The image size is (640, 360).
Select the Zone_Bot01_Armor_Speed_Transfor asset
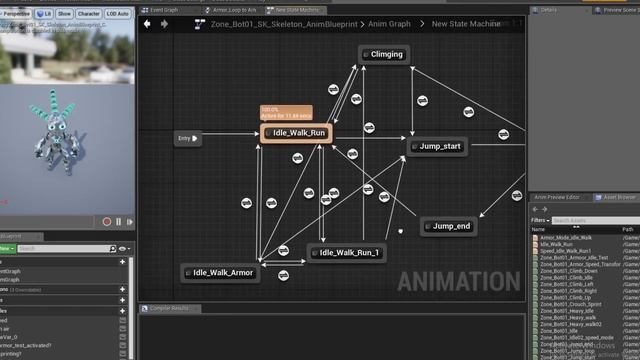point(580,264)
